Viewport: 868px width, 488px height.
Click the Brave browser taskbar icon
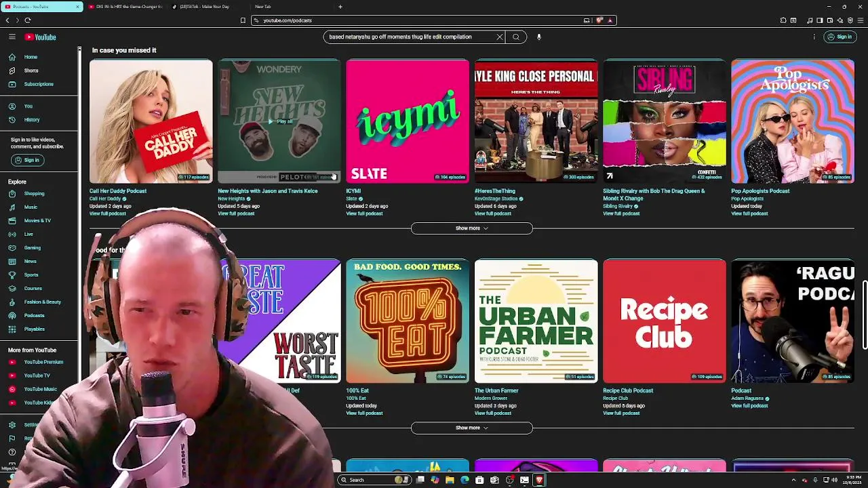point(539,480)
